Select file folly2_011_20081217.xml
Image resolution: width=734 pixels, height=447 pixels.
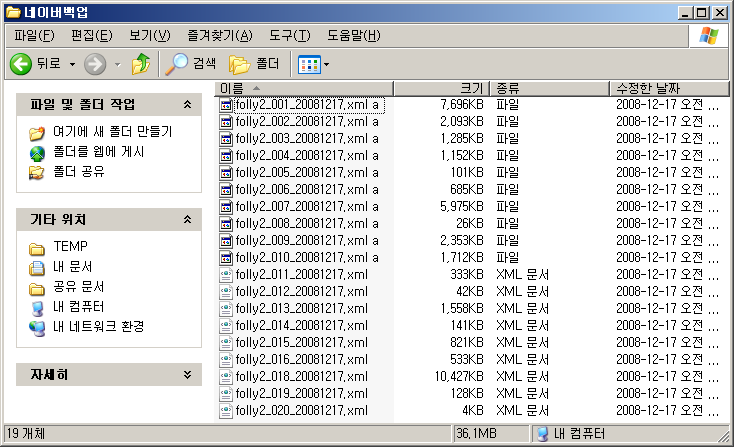(301, 275)
